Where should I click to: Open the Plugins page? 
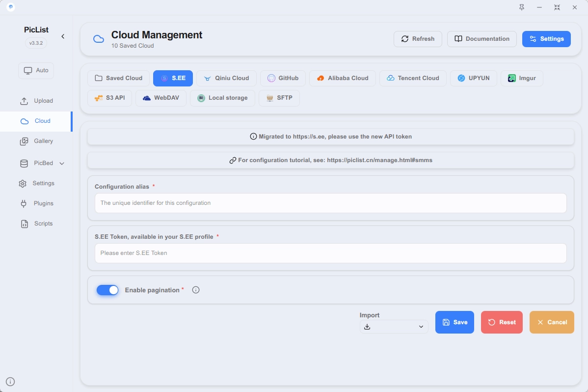click(x=36, y=203)
